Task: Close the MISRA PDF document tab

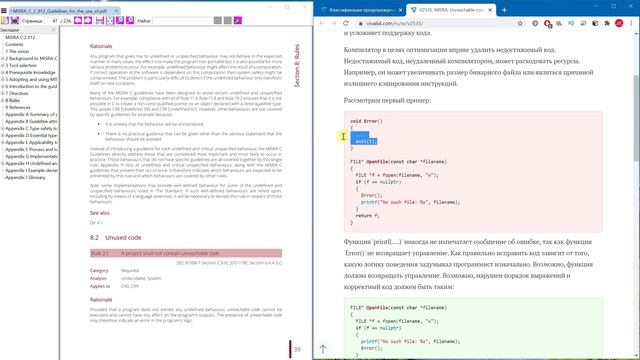Action: [x=116, y=11]
